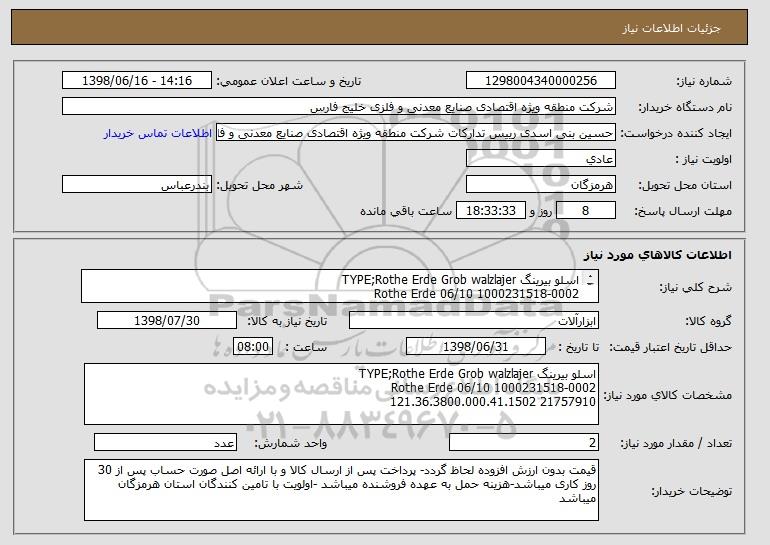Click the شهر محل تحویل field بندرعباس
Screen dimensions: 770x545
[137, 185]
